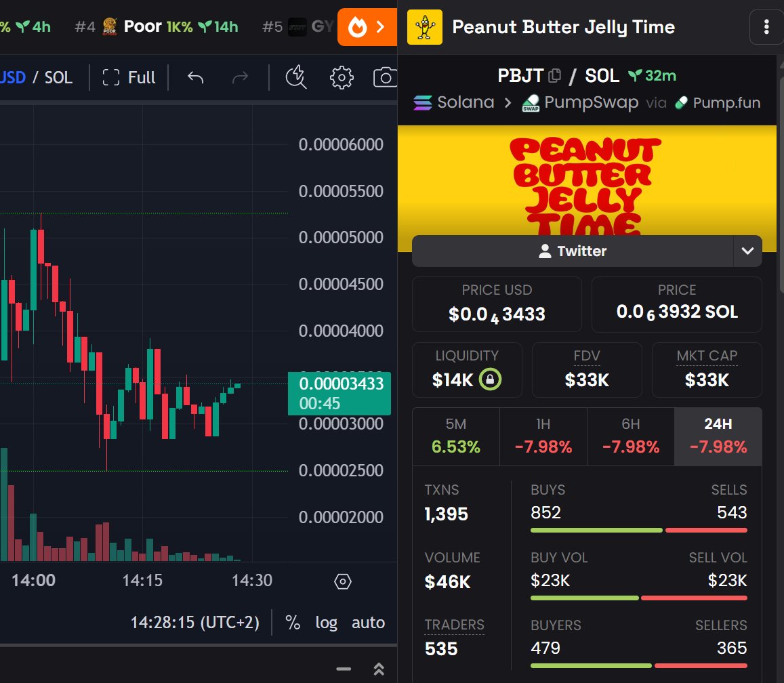Click the SELLERS count 365

click(732, 648)
